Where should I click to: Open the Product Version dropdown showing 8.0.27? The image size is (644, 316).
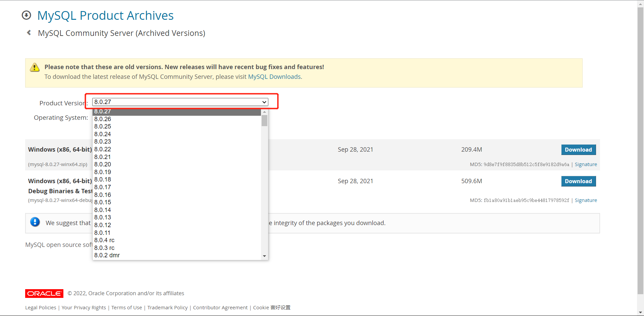(x=180, y=102)
